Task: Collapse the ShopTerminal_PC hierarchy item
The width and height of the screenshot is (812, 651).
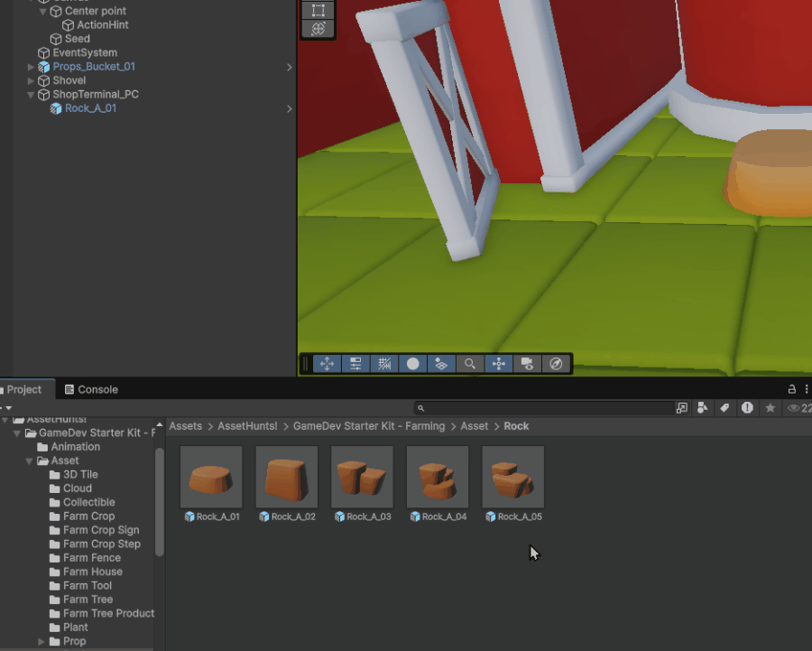Action: [x=32, y=95]
